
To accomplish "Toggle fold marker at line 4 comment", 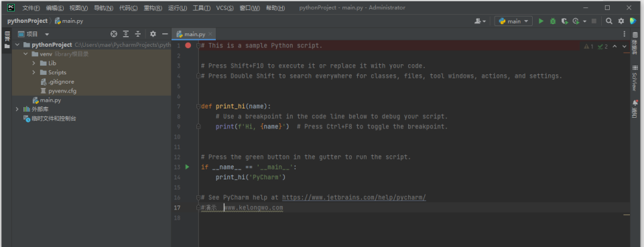I will click(198, 76).
